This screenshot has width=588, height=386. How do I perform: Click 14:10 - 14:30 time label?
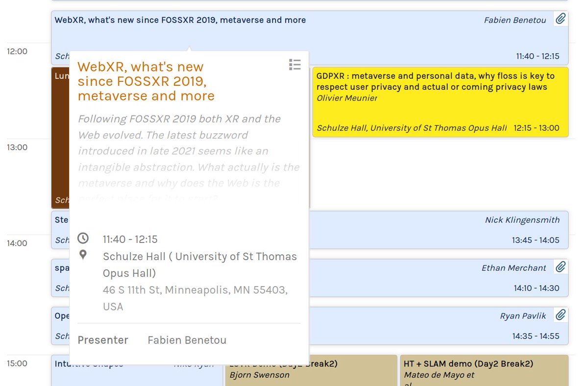click(x=536, y=288)
